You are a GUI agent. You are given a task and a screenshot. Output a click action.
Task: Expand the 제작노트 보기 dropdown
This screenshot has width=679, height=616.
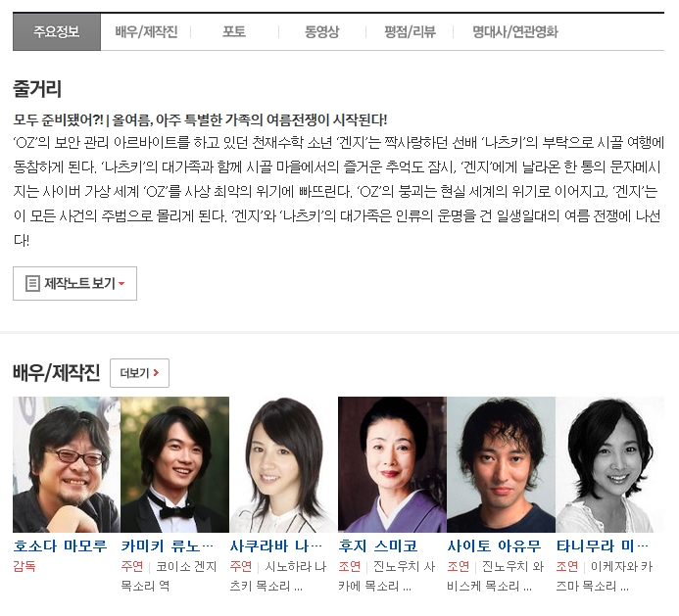tap(74, 284)
